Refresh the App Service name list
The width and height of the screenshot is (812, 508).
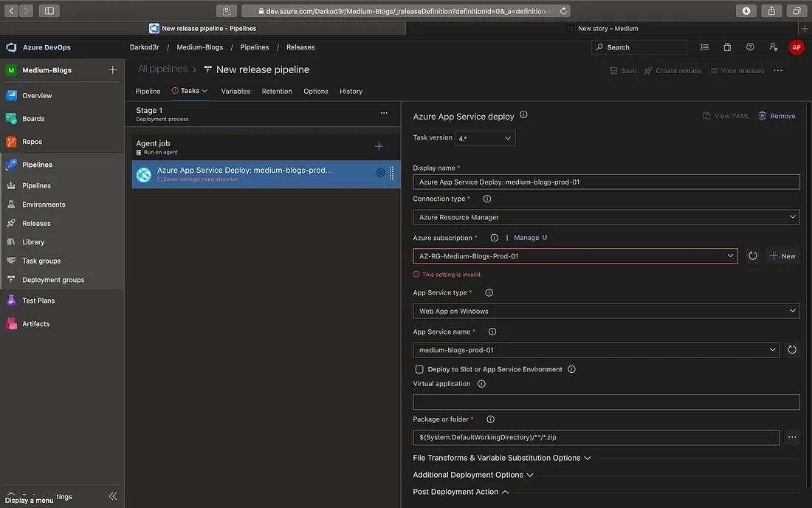(x=792, y=349)
